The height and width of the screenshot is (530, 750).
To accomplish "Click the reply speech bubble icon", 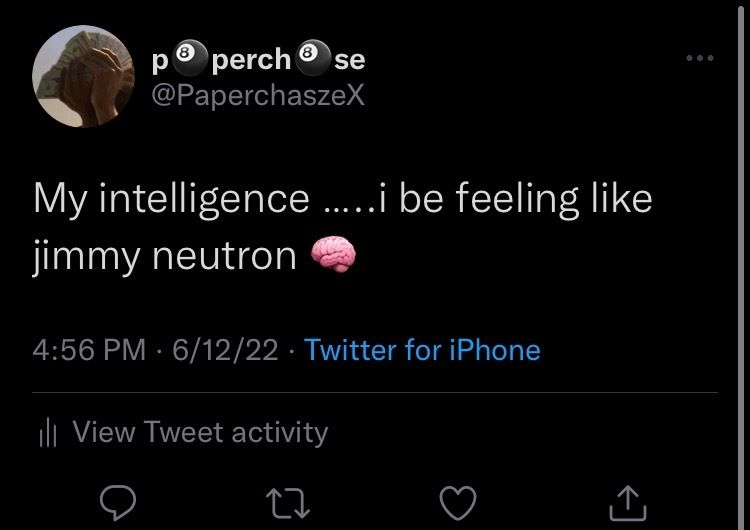I will (x=118, y=502).
